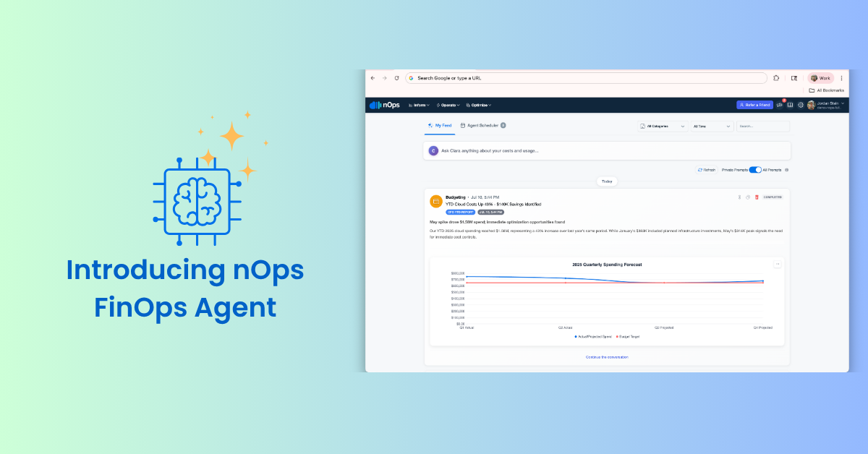Click the pin icon on the Budgeting post
868x454 pixels.
[739, 197]
